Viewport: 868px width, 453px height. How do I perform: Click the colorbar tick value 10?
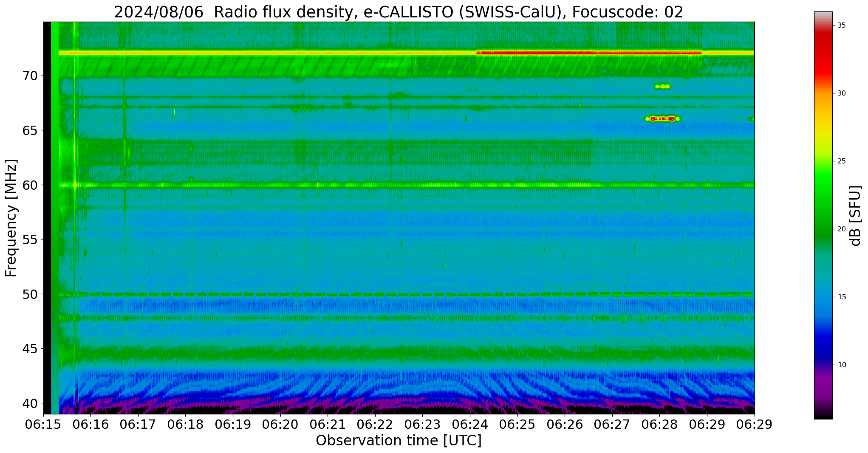point(841,365)
